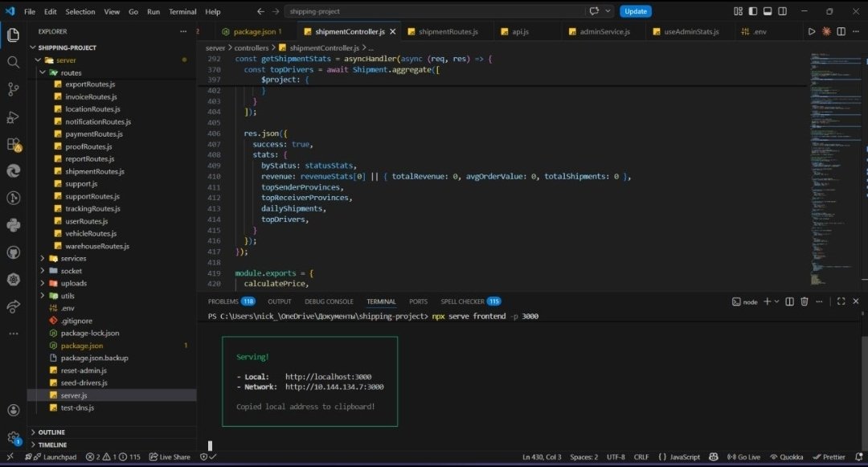Expand the OUTLINE section
This screenshot has height=467, width=868.
point(112,432)
